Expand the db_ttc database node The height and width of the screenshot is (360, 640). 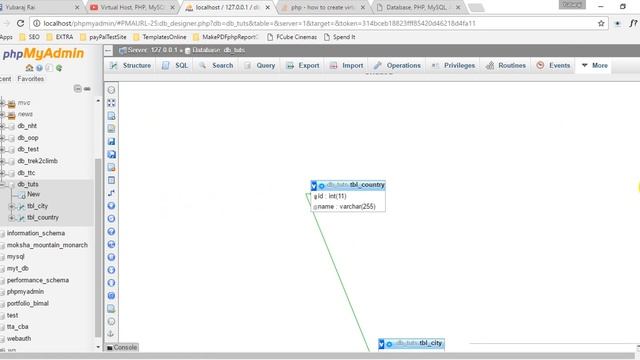tap(2, 173)
